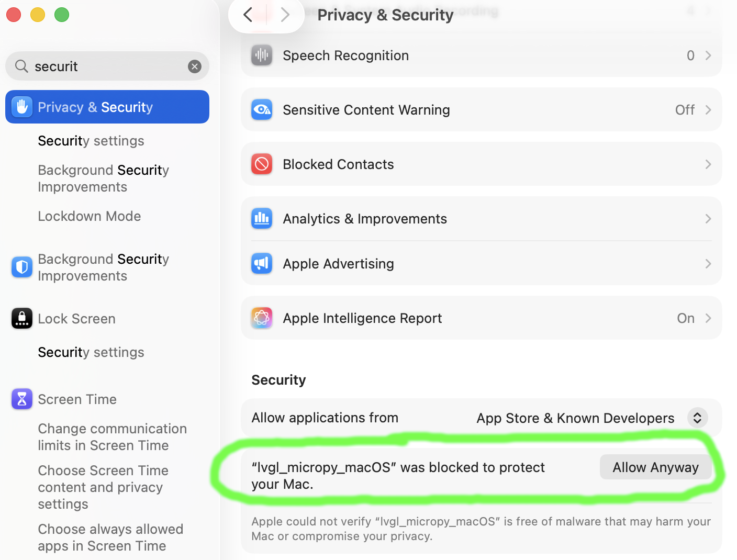Open Speech Recognition details via its chevron
Screen dimensions: 737x560
[708, 55]
